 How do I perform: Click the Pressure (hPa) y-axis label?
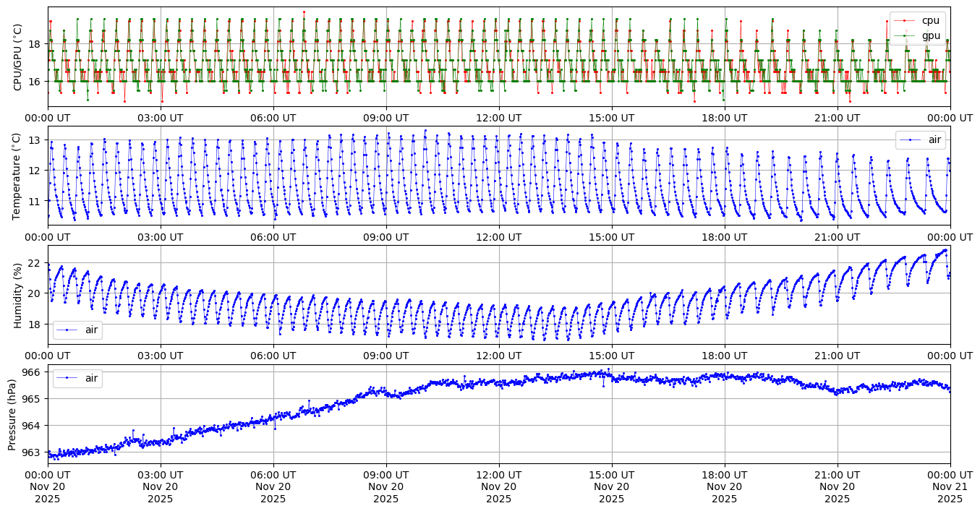pos(12,414)
